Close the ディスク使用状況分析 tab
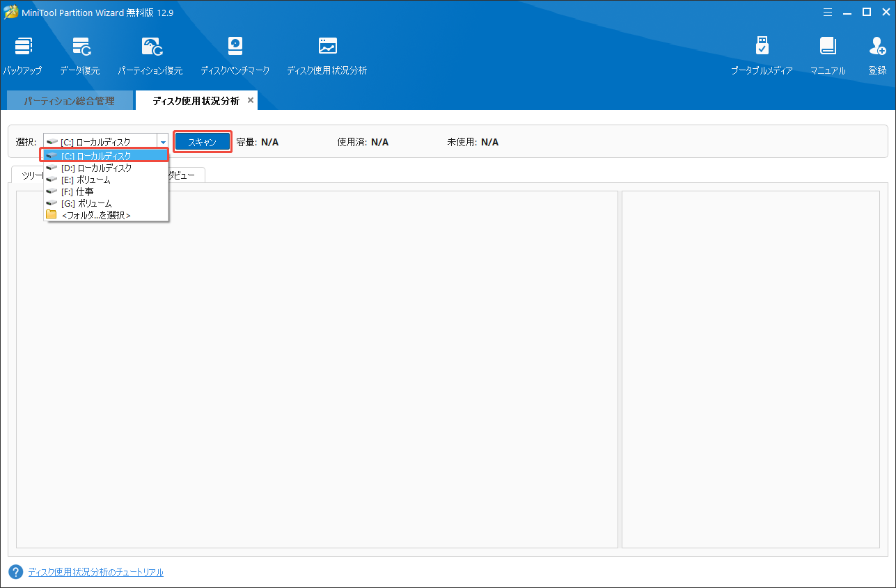The image size is (896, 588). [x=251, y=100]
